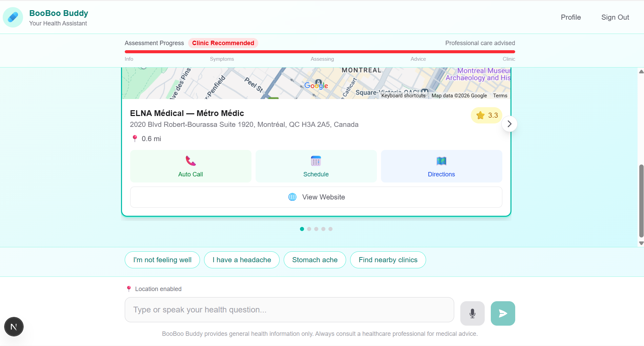Click the "Map data ©2026 Google" text
644x346 pixels.
[x=459, y=96]
